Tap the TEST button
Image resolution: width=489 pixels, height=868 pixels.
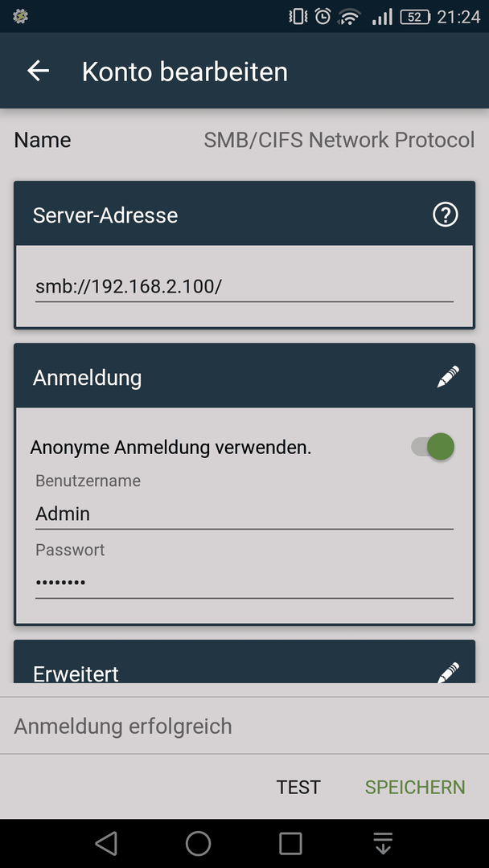(x=298, y=787)
